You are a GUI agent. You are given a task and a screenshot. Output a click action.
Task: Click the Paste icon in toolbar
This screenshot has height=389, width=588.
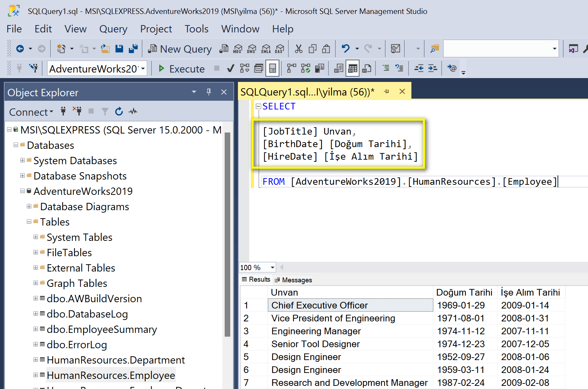click(x=326, y=49)
